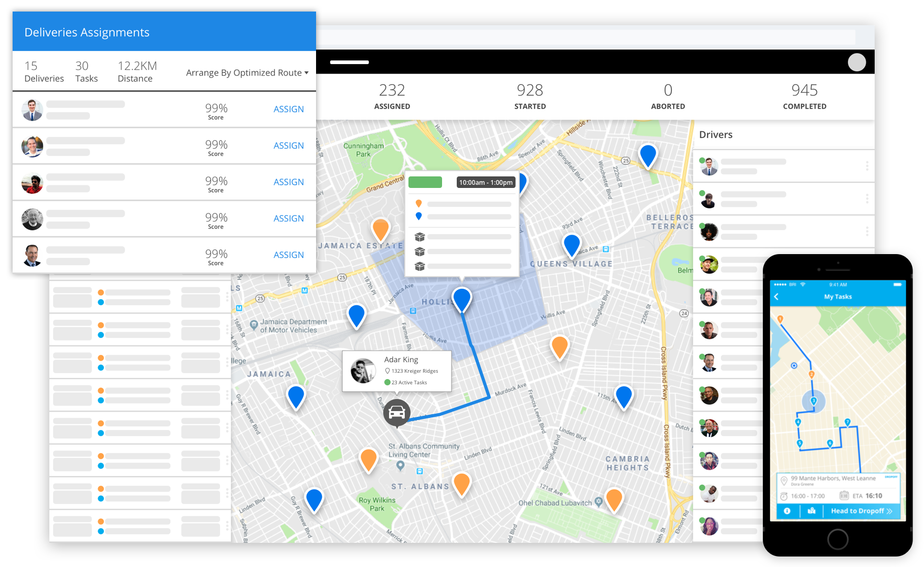Screen dimensions: 924x567
Task: Select the orange pin near Hollis Ave
Action: pyautogui.click(x=560, y=348)
